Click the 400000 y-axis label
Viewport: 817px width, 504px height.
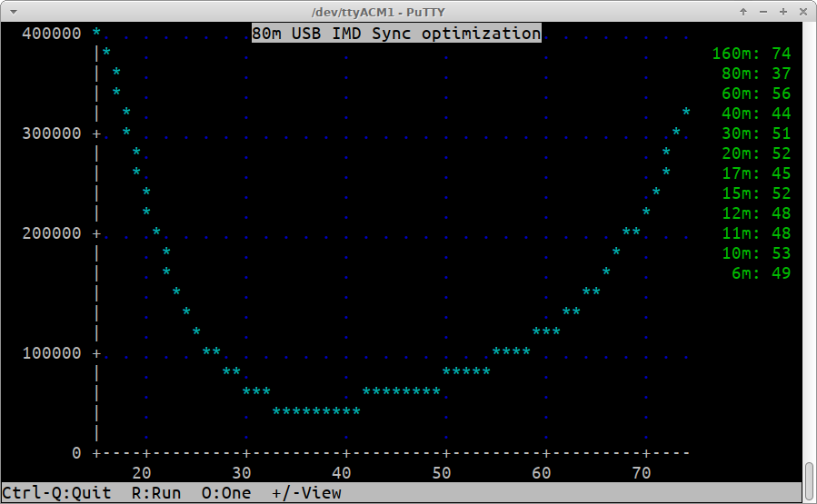pos(51,34)
